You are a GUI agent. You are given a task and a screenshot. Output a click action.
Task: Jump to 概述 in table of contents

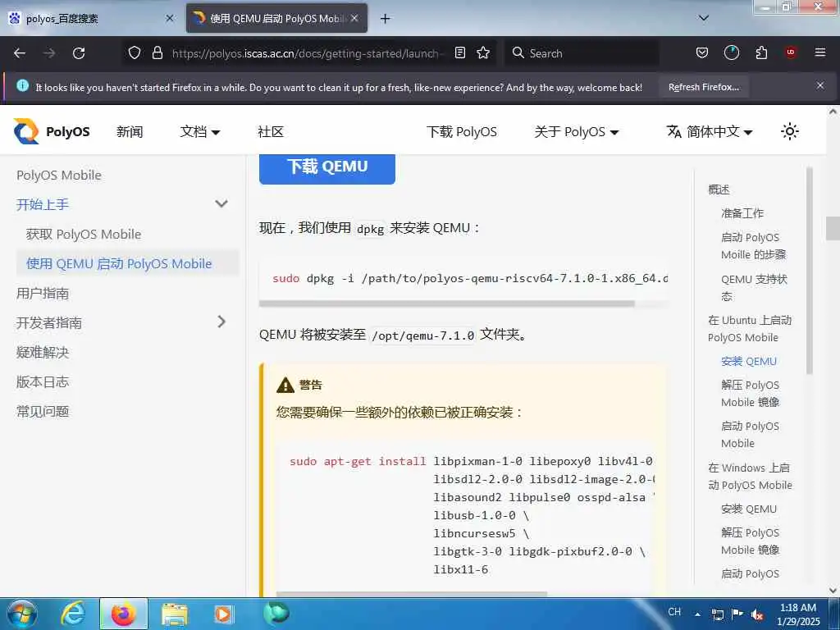719,189
